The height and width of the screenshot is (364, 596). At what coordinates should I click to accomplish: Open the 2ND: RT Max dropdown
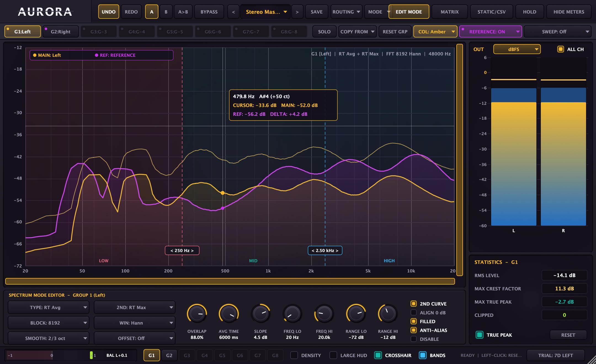point(135,307)
